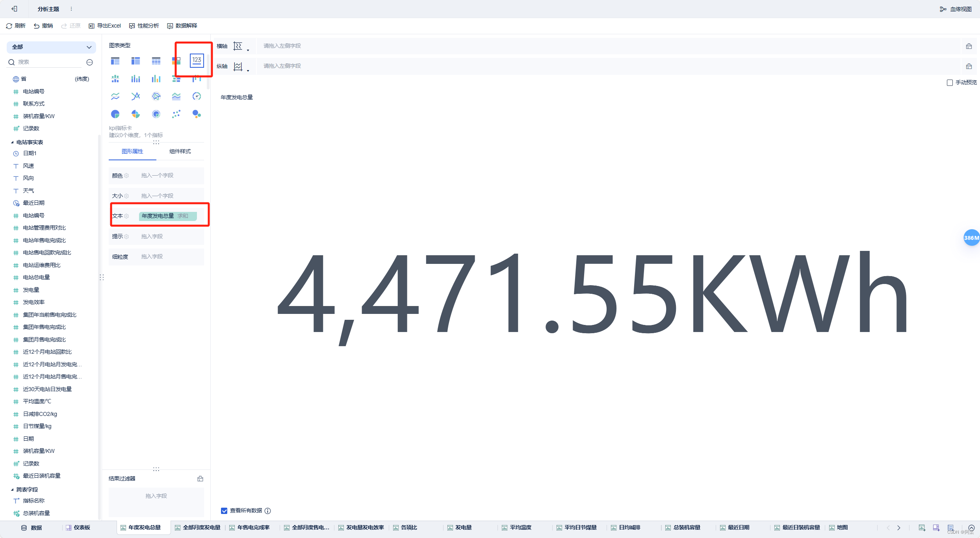Select the gauge dashboard chart icon

click(x=197, y=96)
